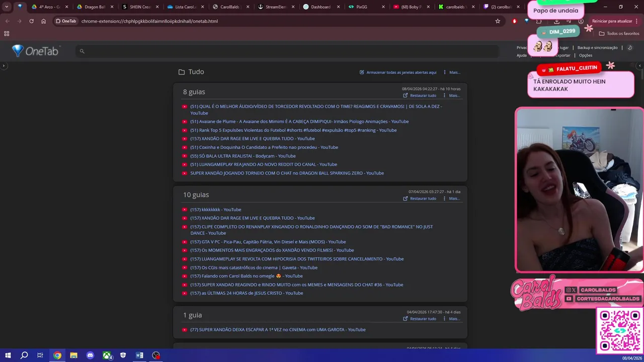Open Task View on taskbar
644x362 pixels.
point(40,355)
